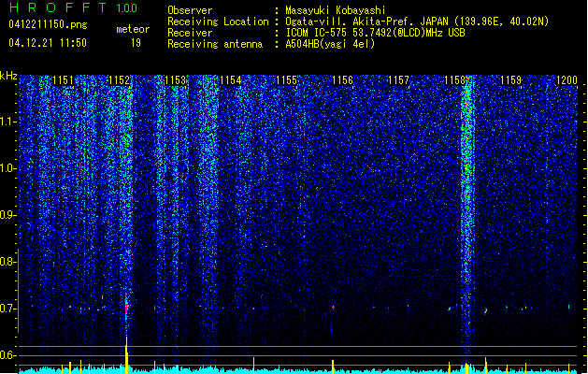Select the Ogata-vill. Akita-Pref. JAPAN location text
The width and height of the screenshot is (588, 374).
pos(417,22)
